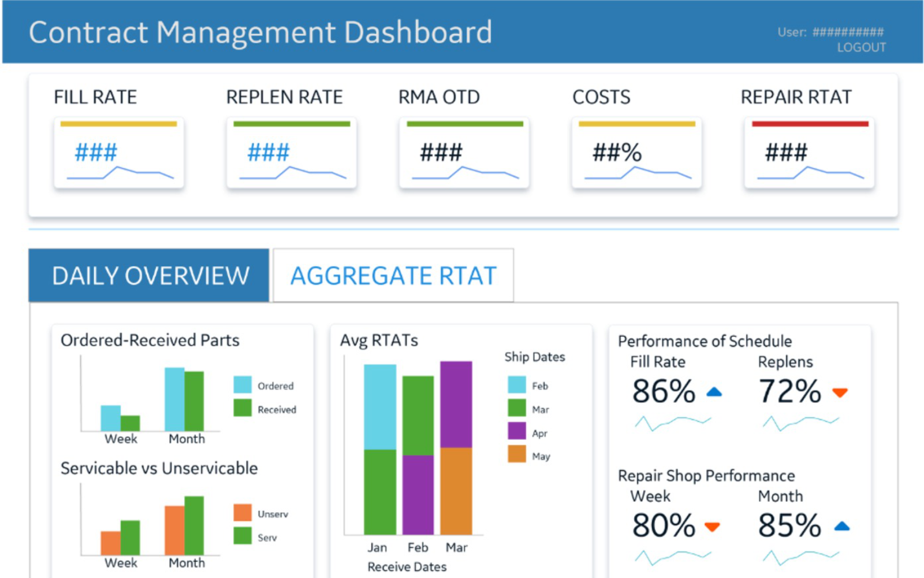Click the 85% Month repair value

click(x=790, y=525)
